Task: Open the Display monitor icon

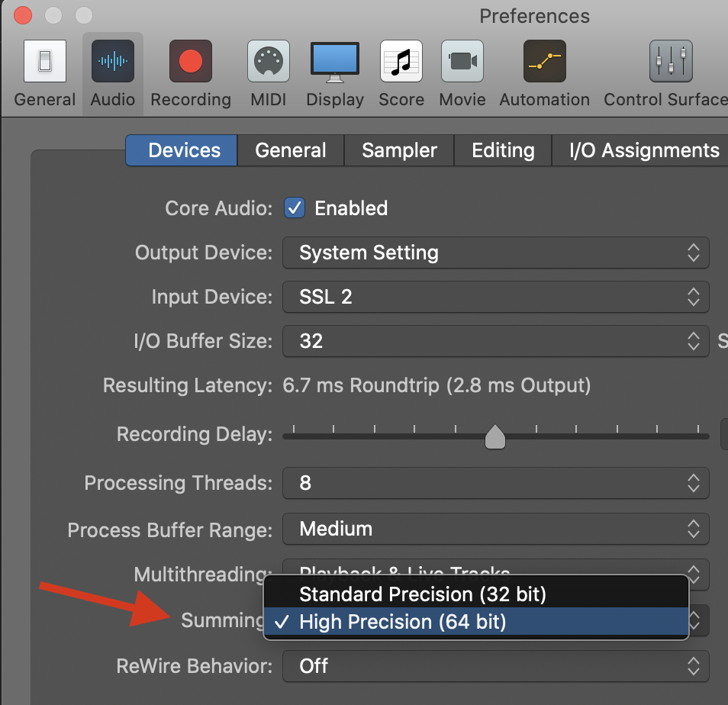Action: point(334,63)
